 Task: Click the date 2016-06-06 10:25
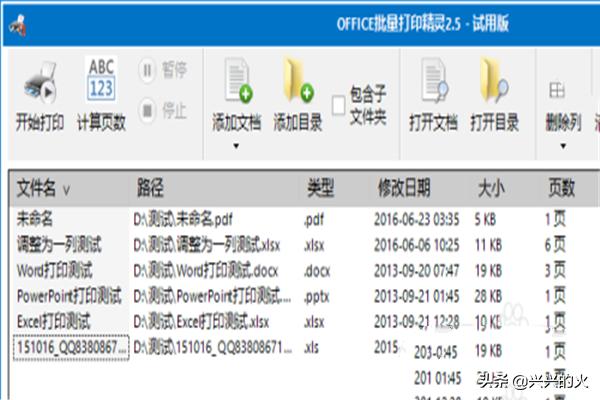(416, 245)
